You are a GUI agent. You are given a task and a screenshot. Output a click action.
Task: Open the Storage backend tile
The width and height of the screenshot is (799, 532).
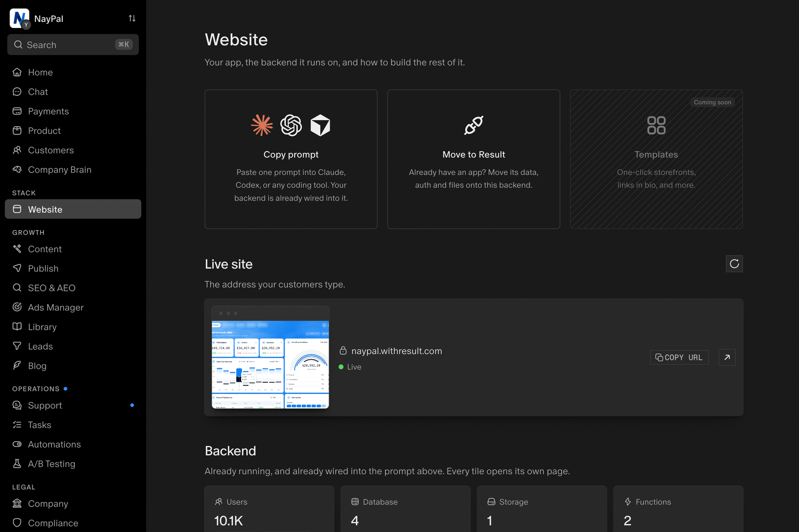tap(542, 509)
